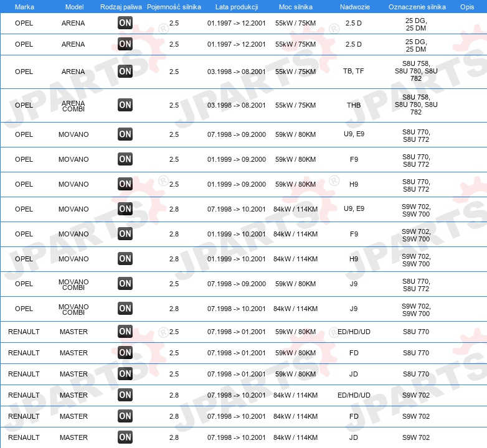Select '07.1998 -> 09.2000' in MOVANO COMBI row
The height and width of the screenshot is (448, 487).
click(237, 284)
